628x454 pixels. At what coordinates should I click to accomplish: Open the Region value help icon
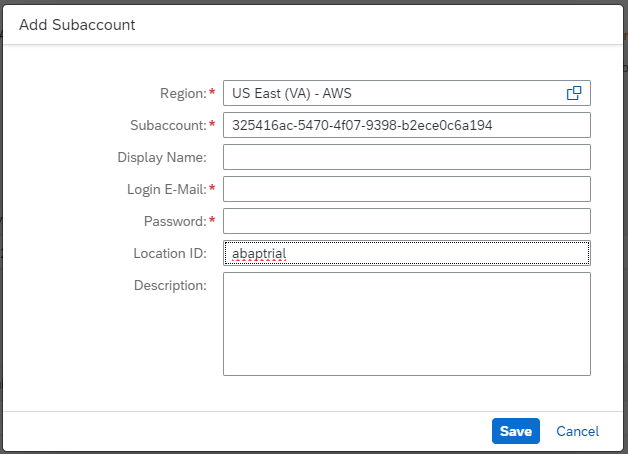pos(574,93)
